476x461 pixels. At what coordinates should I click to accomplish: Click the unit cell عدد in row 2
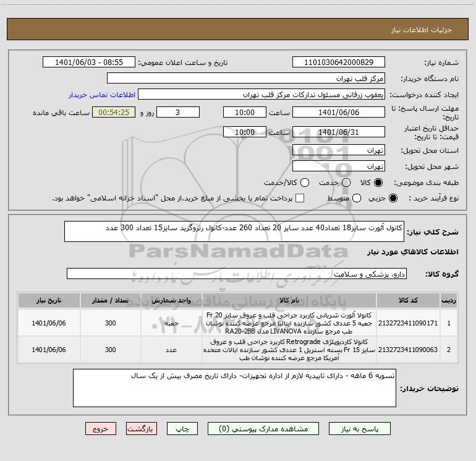point(171,350)
